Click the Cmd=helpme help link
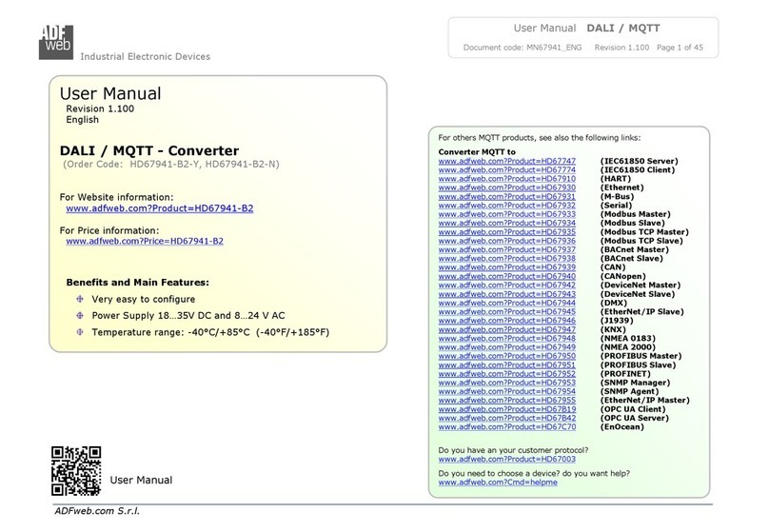 point(498,483)
